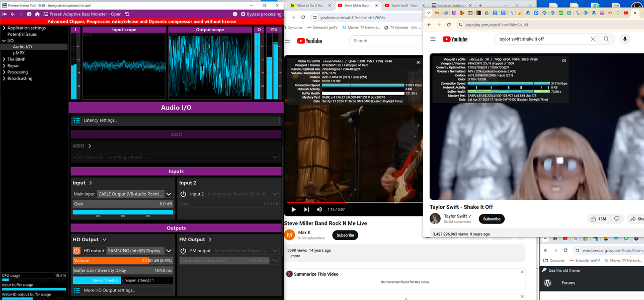Open the gauge dashboard icon in Stereo Tool
Image resolution: width=644 pixels, height=300 pixels.
click(29, 14)
